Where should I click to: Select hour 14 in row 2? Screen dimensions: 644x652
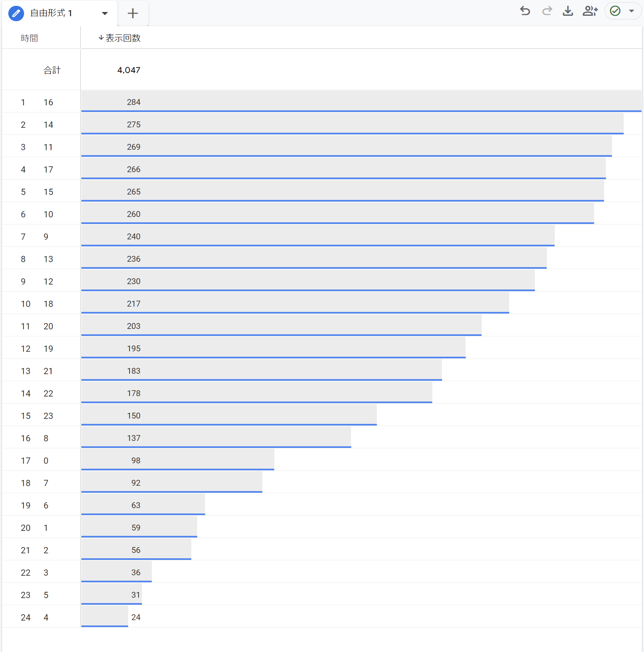pyautogui.click(x=49, y=124)
